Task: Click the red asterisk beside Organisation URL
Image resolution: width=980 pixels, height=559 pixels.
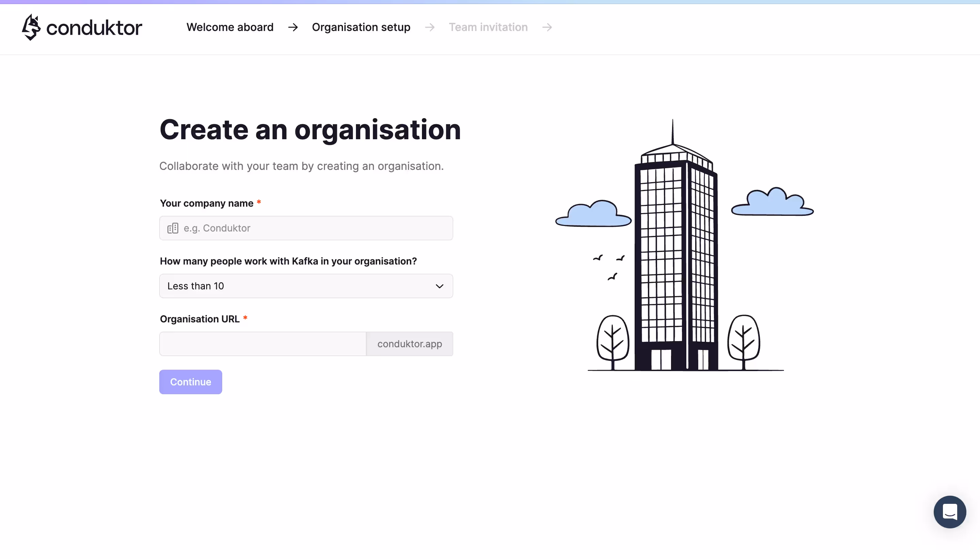Action: pos(245,318)
